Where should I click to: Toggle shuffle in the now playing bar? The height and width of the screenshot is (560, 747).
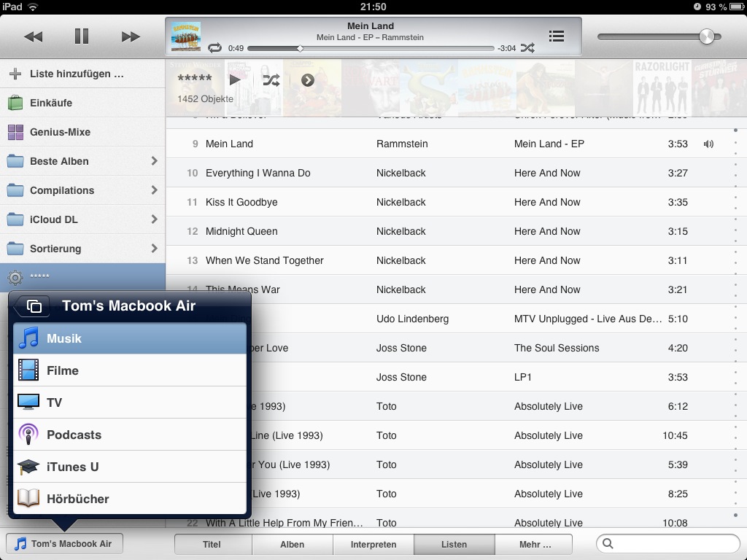pos(527,48)
